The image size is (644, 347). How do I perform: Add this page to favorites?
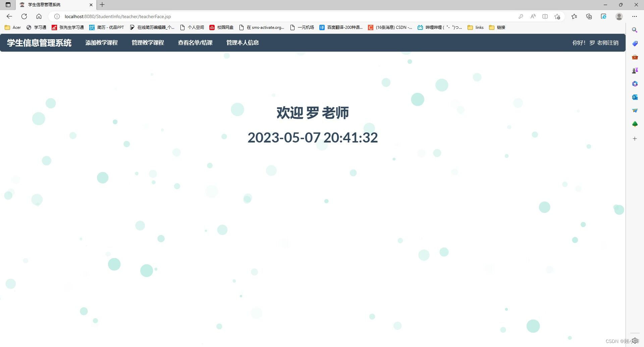[x=558, y=16]
